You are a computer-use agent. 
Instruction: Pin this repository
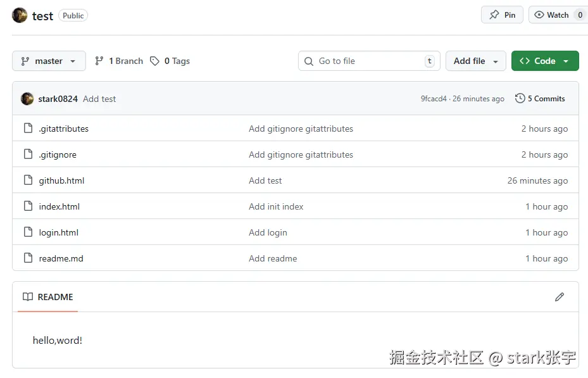click(x=501, y=14)
